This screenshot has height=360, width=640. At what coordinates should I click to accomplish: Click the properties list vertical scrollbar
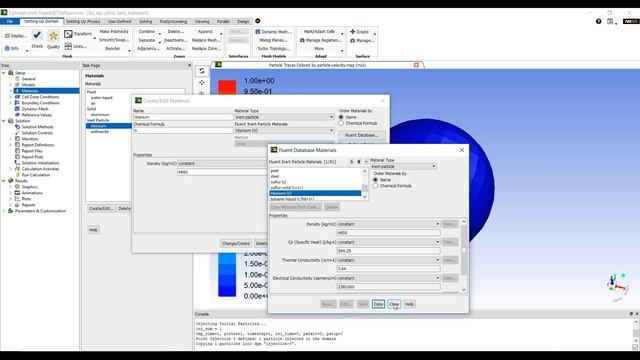coord(464,256)
